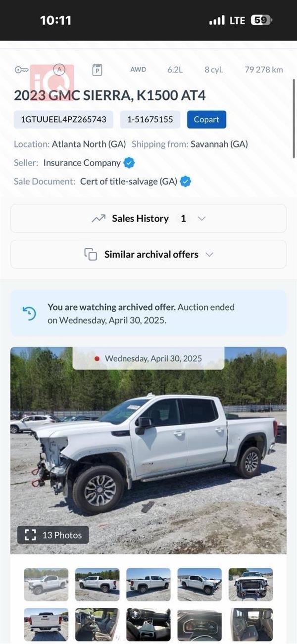Click the fuel pump icon
The height and width of the screenshot is (644, 297).
click(x=98, y=70)
